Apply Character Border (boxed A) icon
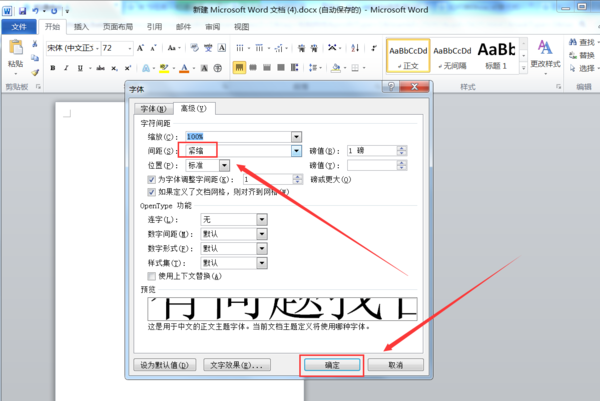 click(222, 48)
